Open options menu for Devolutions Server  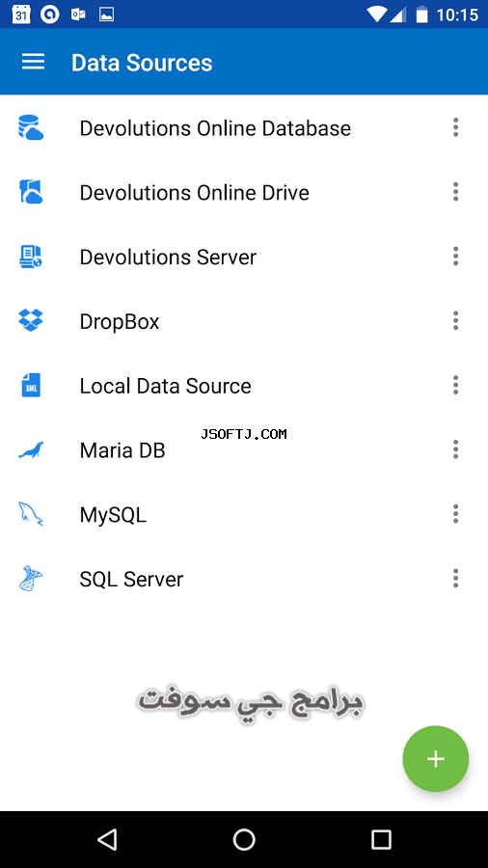[455, 257]
